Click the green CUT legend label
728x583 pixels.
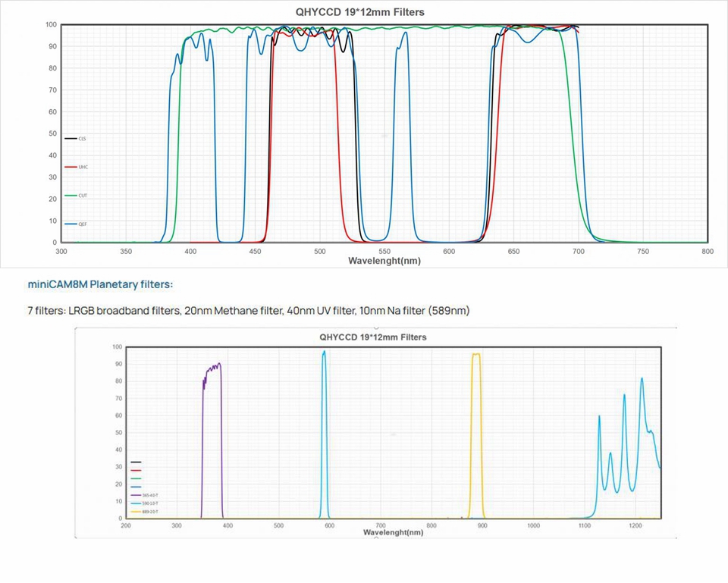(x=76, y=196)
